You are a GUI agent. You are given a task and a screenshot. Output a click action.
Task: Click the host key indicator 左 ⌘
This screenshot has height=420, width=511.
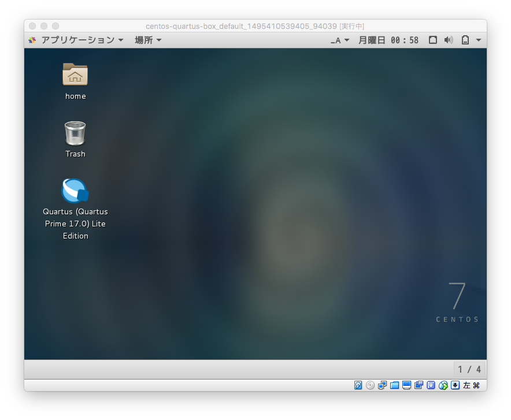pos(471,385)
